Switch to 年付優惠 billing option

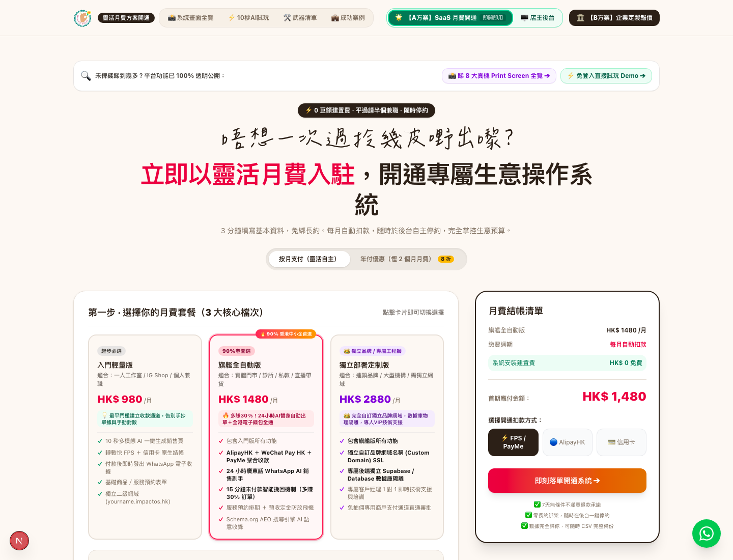407,259
